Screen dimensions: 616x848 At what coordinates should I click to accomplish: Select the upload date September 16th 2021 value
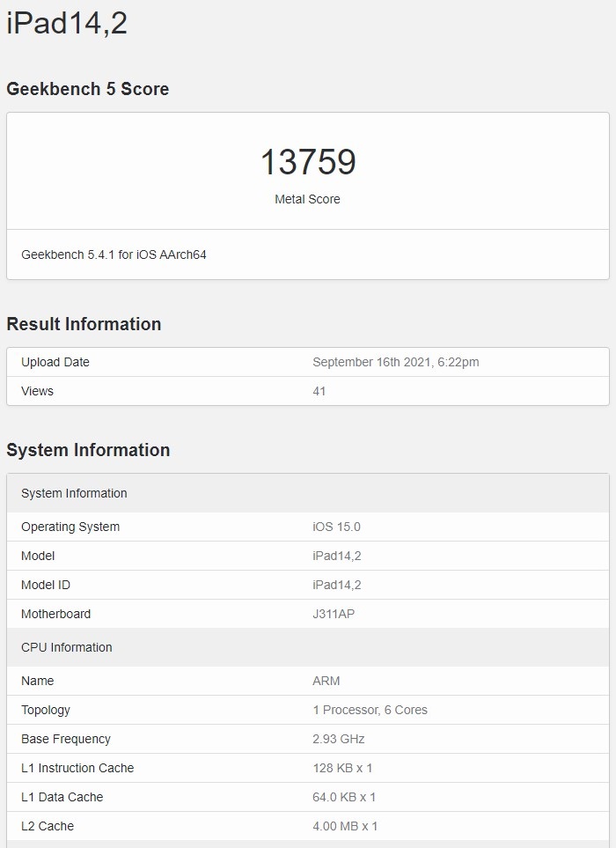tap(395, 362)
